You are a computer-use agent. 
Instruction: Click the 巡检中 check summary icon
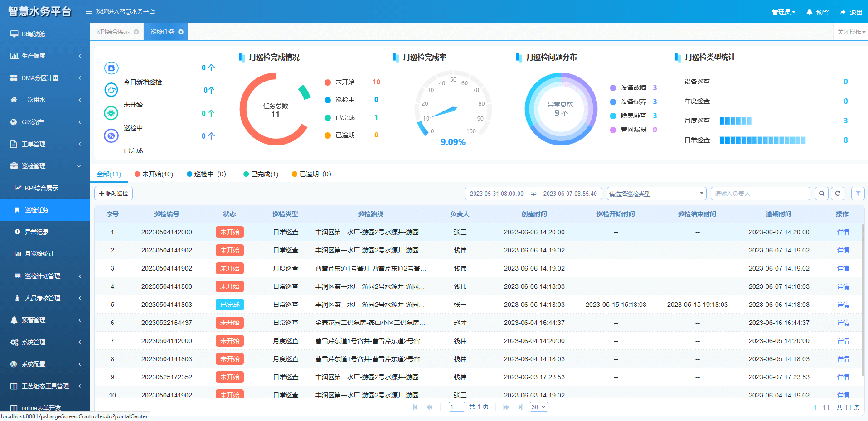[112, 113]
